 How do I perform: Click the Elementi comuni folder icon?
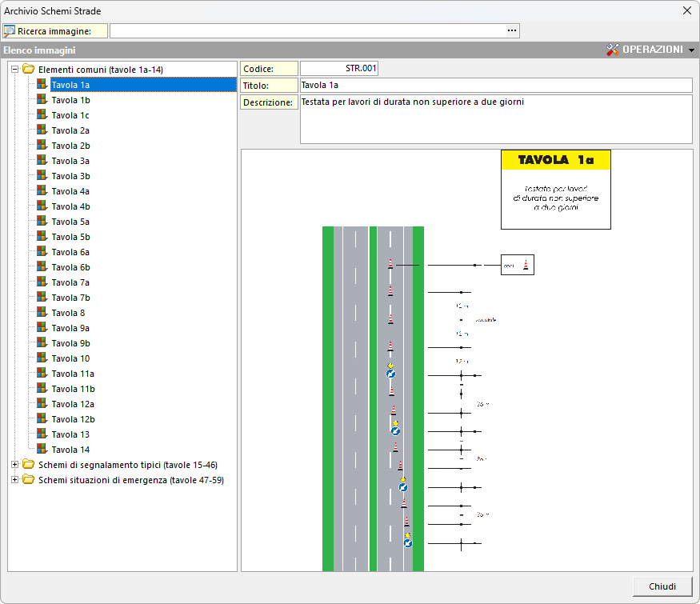click(x=28, y=70)
